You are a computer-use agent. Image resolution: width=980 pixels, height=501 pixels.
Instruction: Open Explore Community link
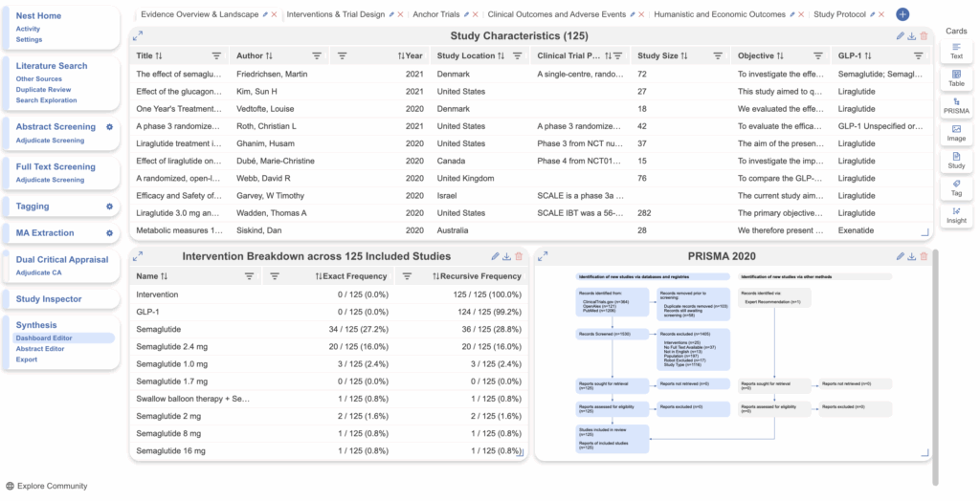pyautogui.click(x=52, y=486)
